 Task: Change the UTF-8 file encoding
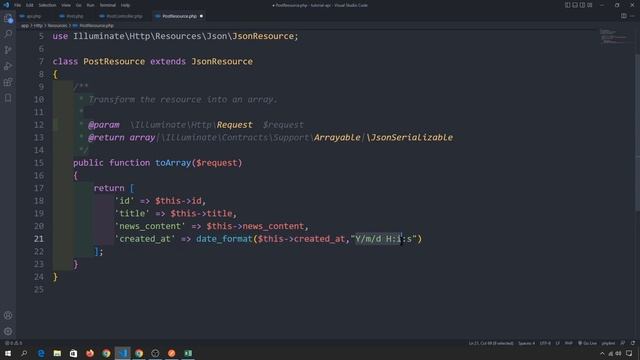pyautogui.click(x=545, y=343)
